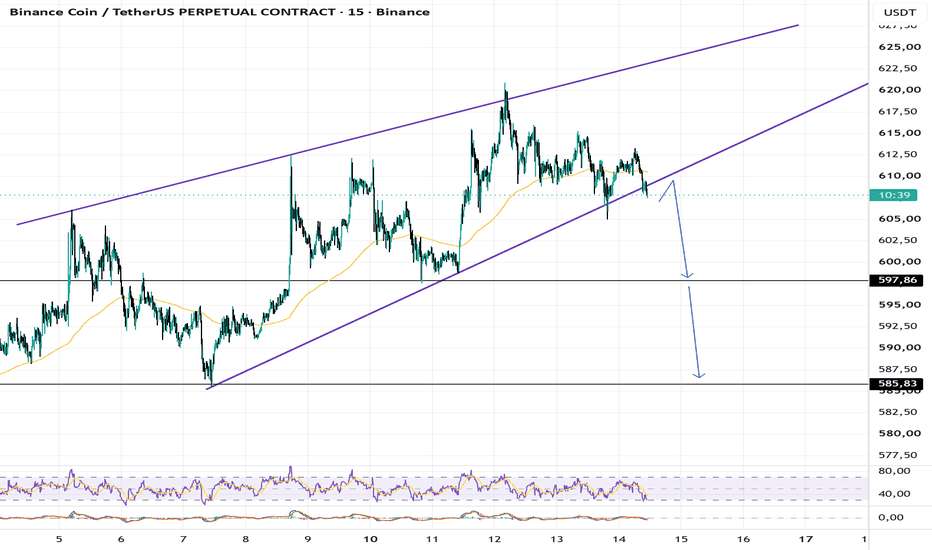The height and width of the screenshot is (550, 932).
Task: Click date 8 on the time axis
Action: [x=245, y=539]
